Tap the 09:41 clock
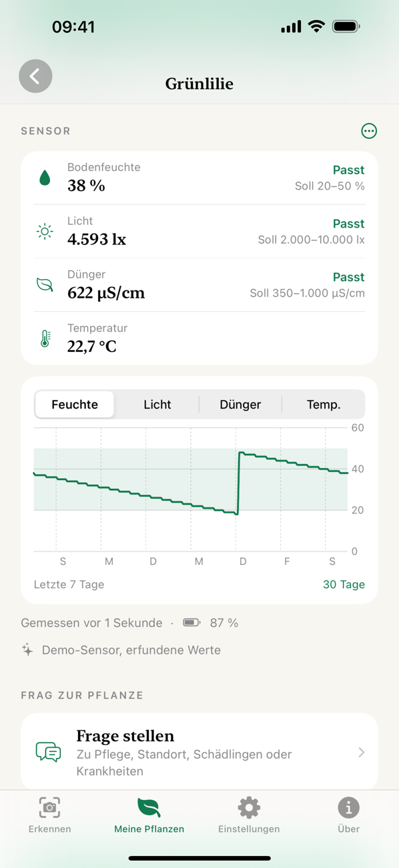The height and width of the screenshot is (868, 399). point(73,27)
